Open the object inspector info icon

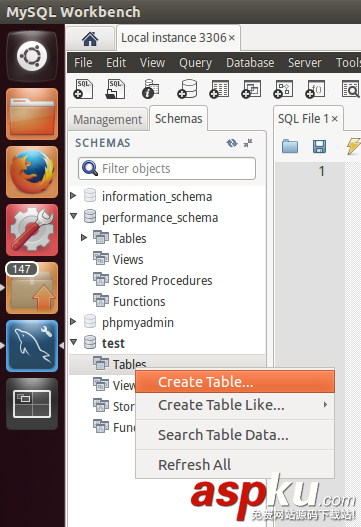151,89
